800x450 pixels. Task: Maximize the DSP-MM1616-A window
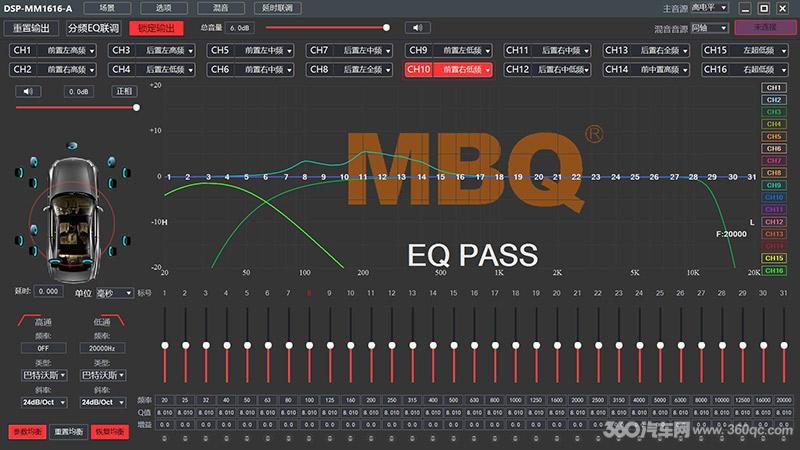(x=764, y=8)
